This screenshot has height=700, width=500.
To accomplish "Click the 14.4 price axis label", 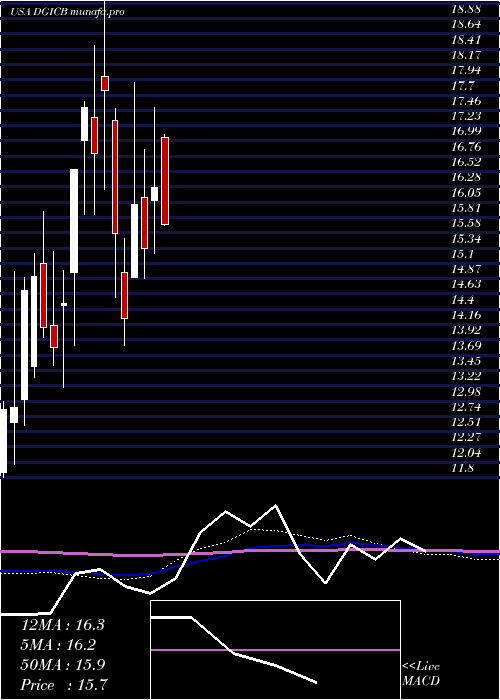I will pyautogui.click(x=463, y=300).
